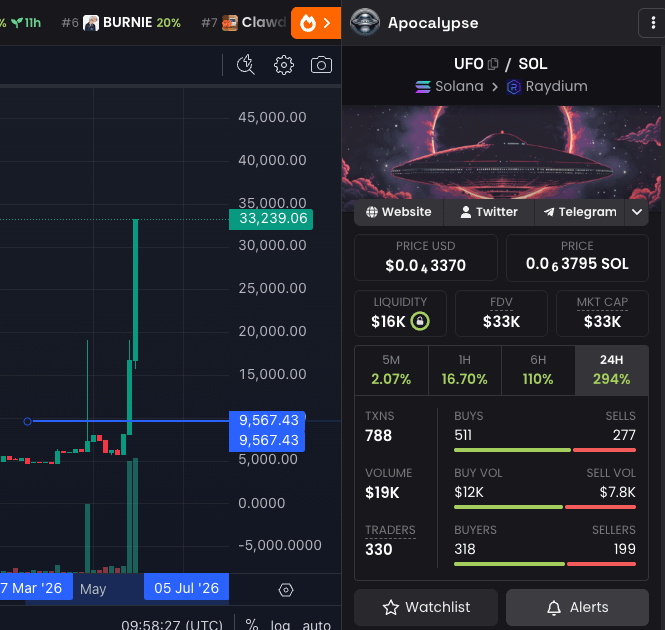Viewport: 665px width, 630px height.
Task: Click the chart UTC time display
Action: click(172, 624)
